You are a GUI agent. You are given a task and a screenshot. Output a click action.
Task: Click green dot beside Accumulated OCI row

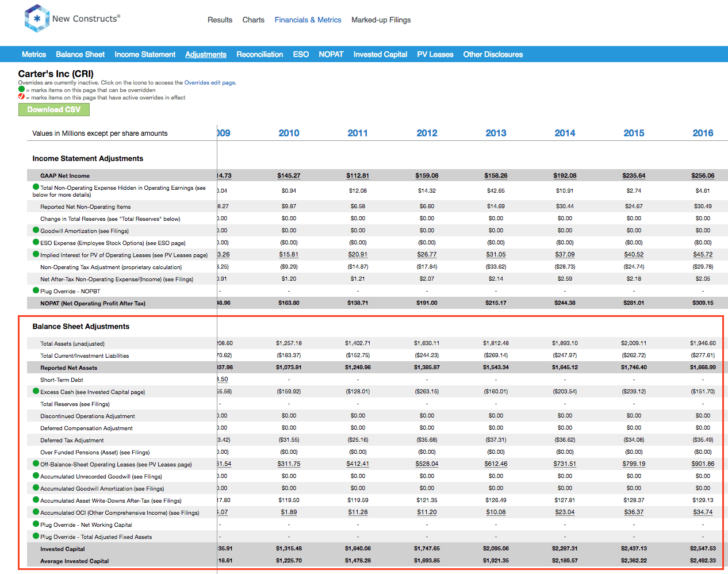(36, 512)
